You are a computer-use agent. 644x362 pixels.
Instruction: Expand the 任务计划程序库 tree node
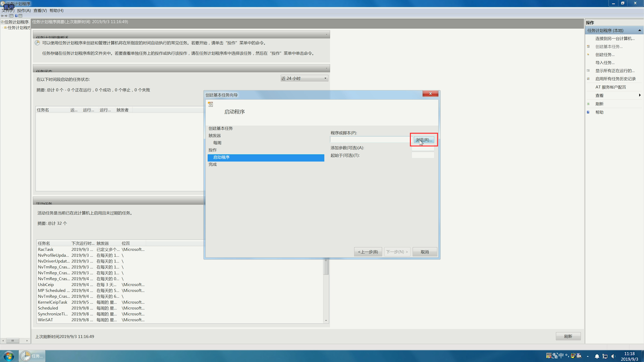tap(2, 28)
